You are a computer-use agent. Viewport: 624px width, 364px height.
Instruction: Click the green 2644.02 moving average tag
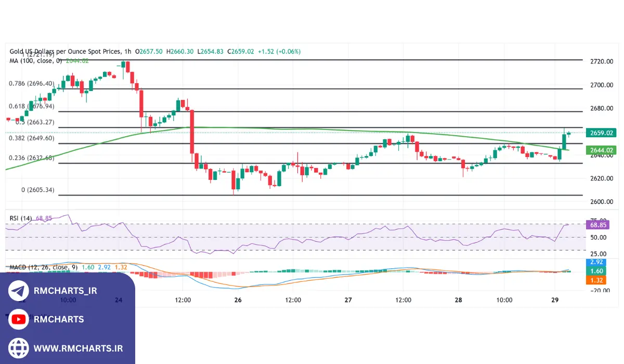click(x=600, y=150)
